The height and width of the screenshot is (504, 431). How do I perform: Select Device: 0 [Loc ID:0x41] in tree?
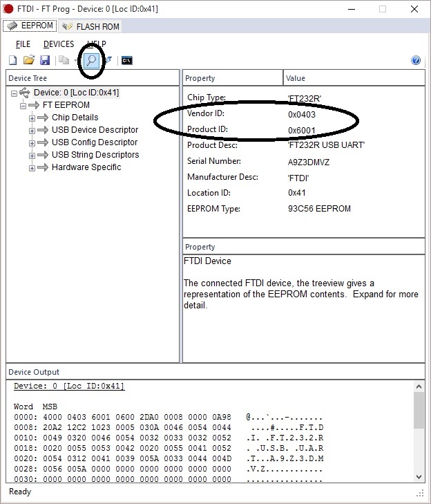point(77,93)
